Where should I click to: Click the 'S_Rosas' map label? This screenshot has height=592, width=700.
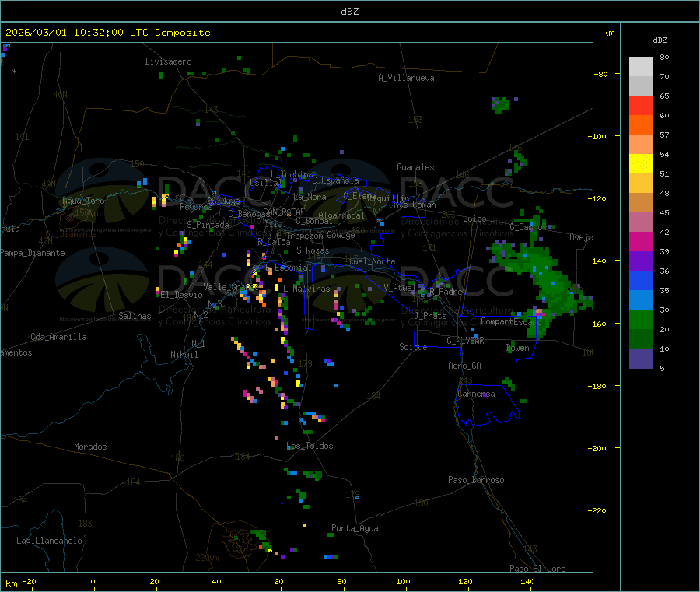313,250
